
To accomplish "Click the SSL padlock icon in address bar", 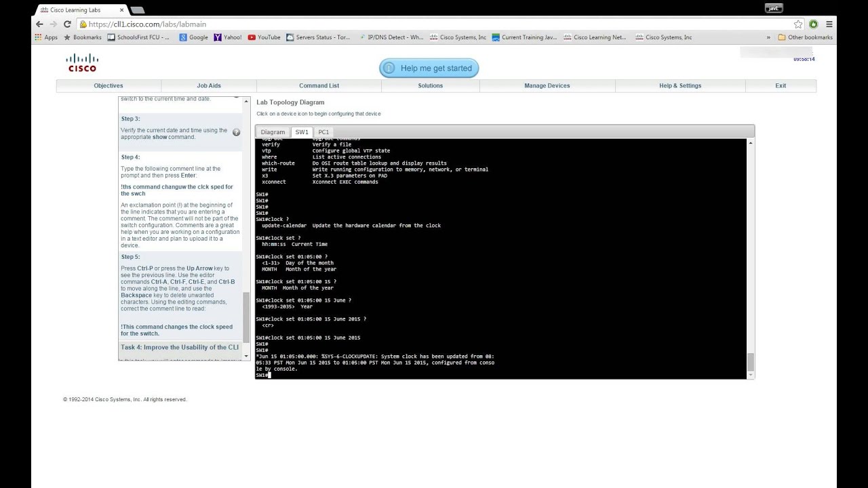I will [x=83, y=24].
